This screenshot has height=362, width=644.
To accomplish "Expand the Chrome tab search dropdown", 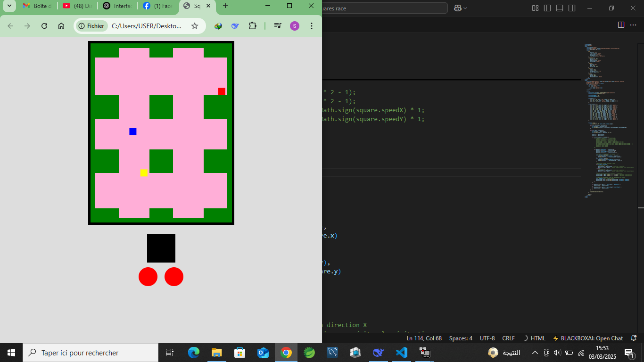I will click(x=9, y=6).
